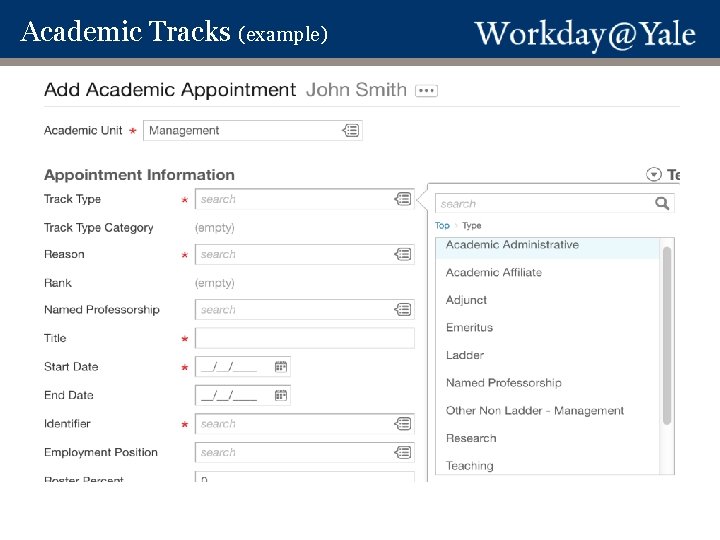Open the Named Professorship prompt list icon

[403, 309]
